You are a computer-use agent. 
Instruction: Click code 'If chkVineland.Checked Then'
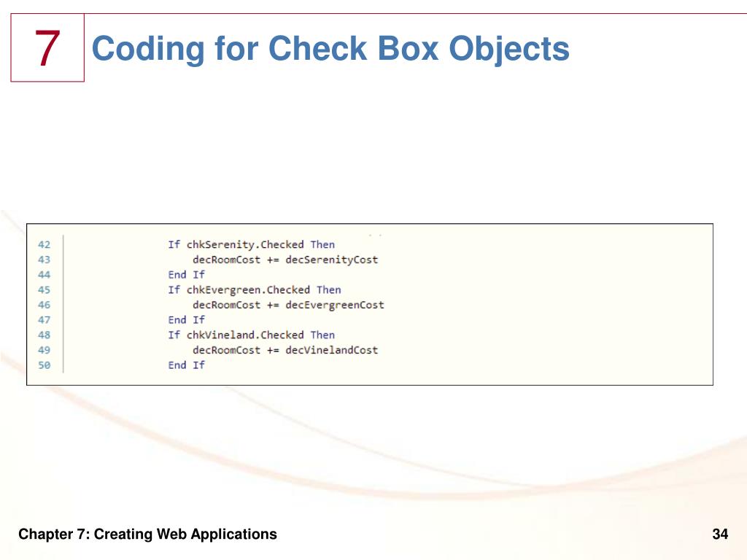pyautogui.click(x=252, y=335)
